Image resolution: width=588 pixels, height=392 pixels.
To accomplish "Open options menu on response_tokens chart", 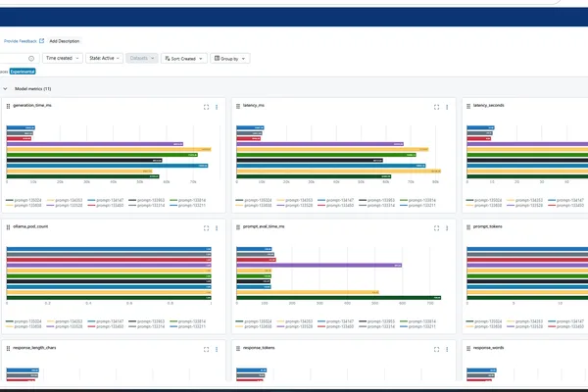I will point(447,349).
